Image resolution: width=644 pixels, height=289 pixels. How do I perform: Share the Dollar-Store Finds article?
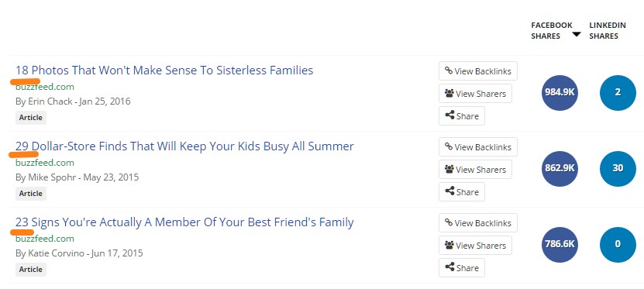462,191
